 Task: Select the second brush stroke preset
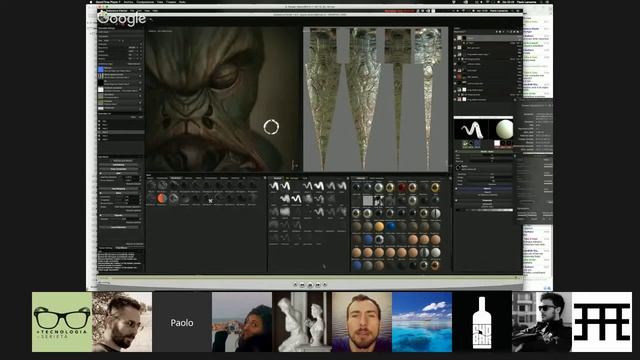pyautogui.click(x=286, y=186)
